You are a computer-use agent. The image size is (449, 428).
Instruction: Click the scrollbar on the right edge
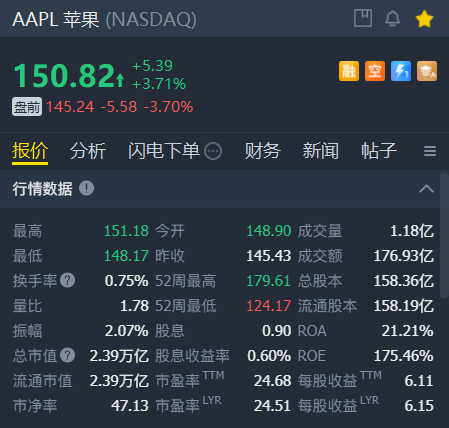(444, 235)
